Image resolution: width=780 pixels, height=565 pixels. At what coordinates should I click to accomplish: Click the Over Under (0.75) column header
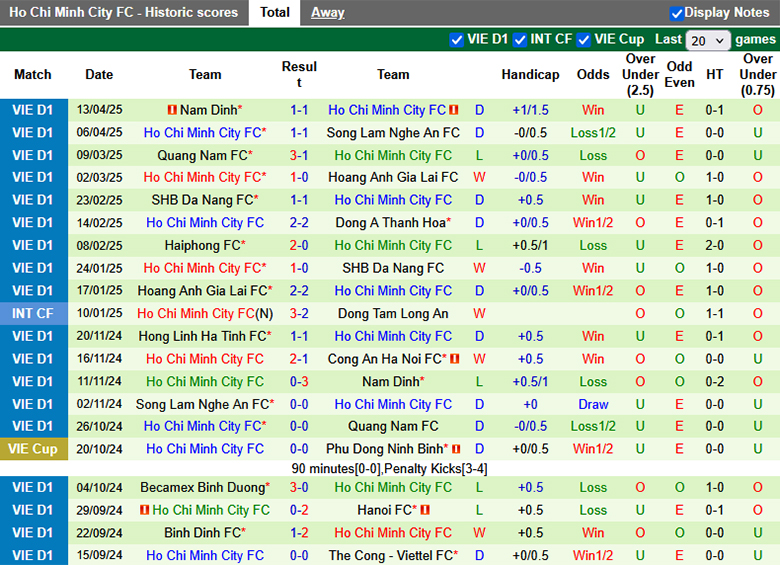coord(758,75)
